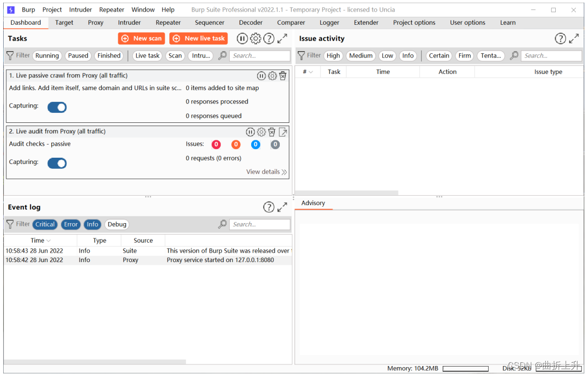This screenshot has width=588, height=375.
Task: Toggle the Live task filter
Action: 147,56
